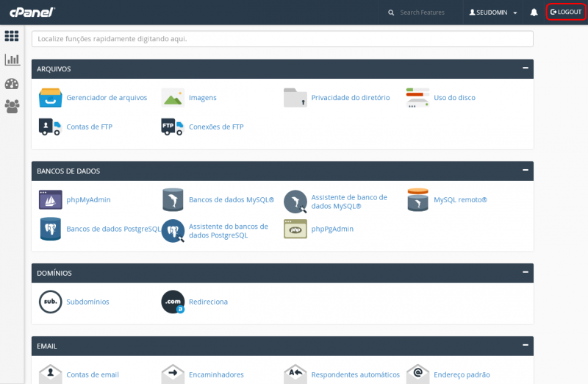Open the Bancos de dados MySQL icon
588x384 pixels.
173,199
